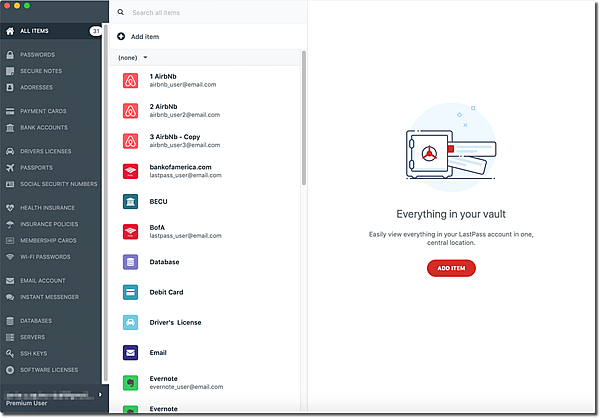Screen dimensions: 600x418
Task: Select SSH Keys category label
Action: point(34,354)
